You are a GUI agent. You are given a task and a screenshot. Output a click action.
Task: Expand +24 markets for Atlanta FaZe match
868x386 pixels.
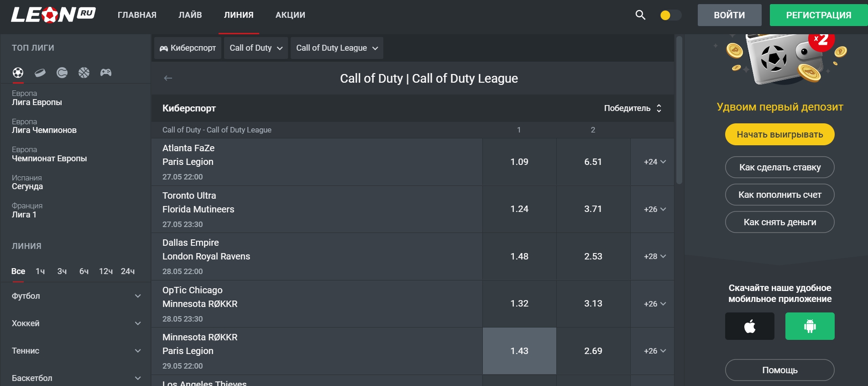coord(654,162)
